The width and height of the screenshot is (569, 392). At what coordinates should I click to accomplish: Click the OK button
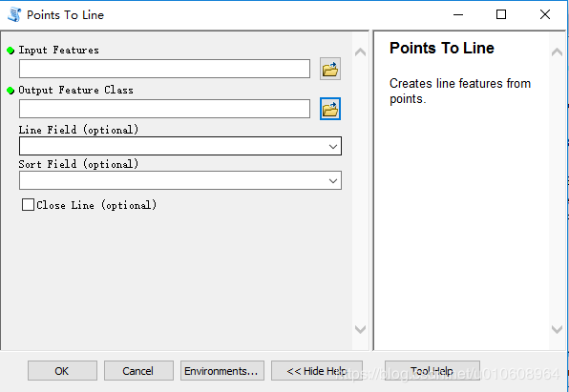coord(62,371)
